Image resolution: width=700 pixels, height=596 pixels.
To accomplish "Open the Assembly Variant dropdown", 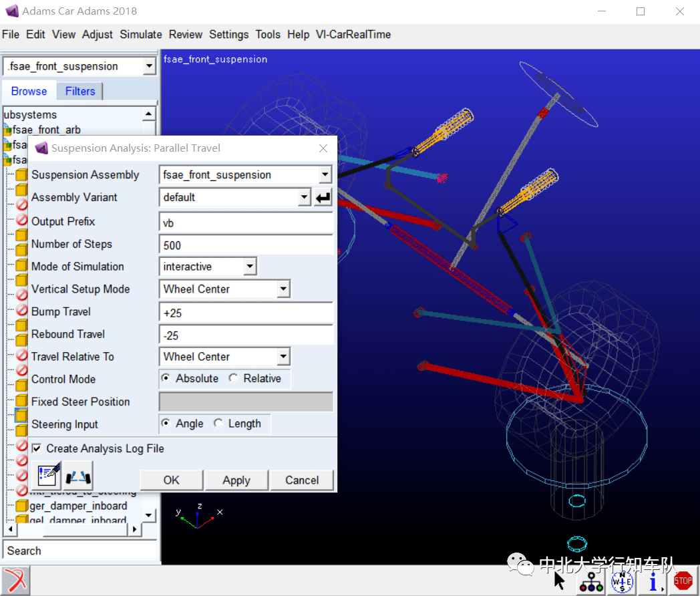I will pyautogui.click(x=304, y=197).
